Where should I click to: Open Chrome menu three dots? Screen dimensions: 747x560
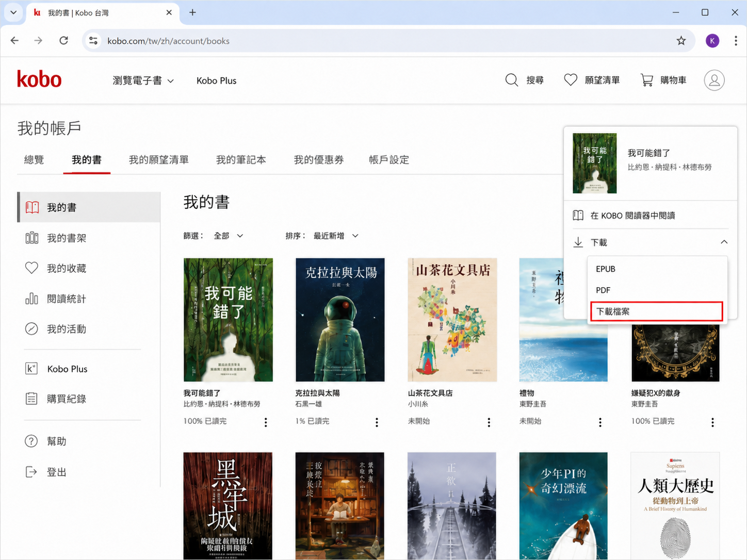pyautogui.click(x=736, y=41)
